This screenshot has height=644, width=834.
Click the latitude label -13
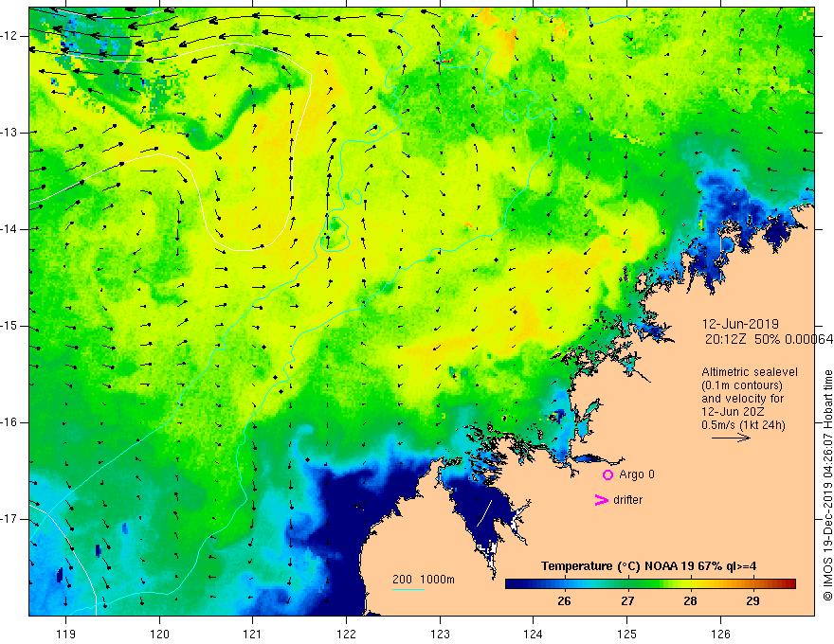pos(9,133)
